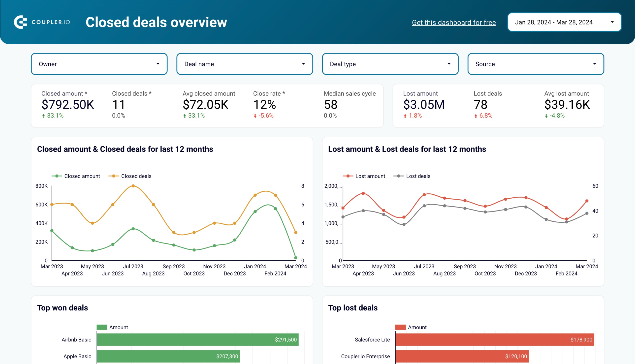
Task: Click the Coupler.io logo icon
Action: (x=21, y=22)
